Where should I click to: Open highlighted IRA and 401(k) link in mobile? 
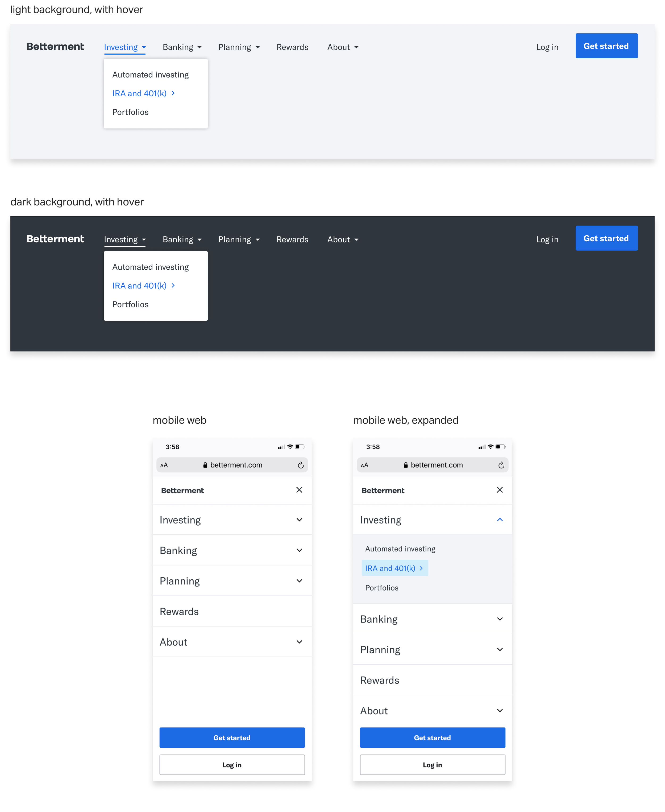(394, 568)
